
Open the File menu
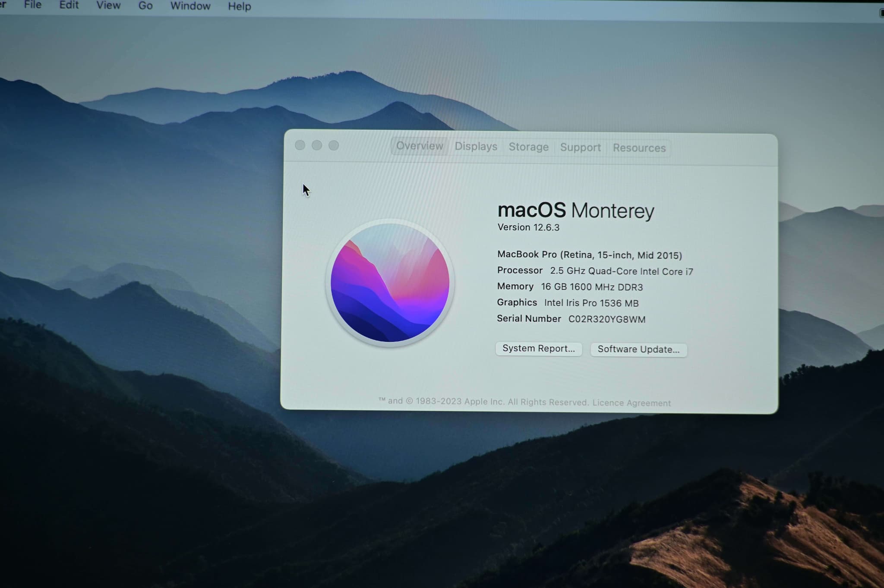point(33,5)
